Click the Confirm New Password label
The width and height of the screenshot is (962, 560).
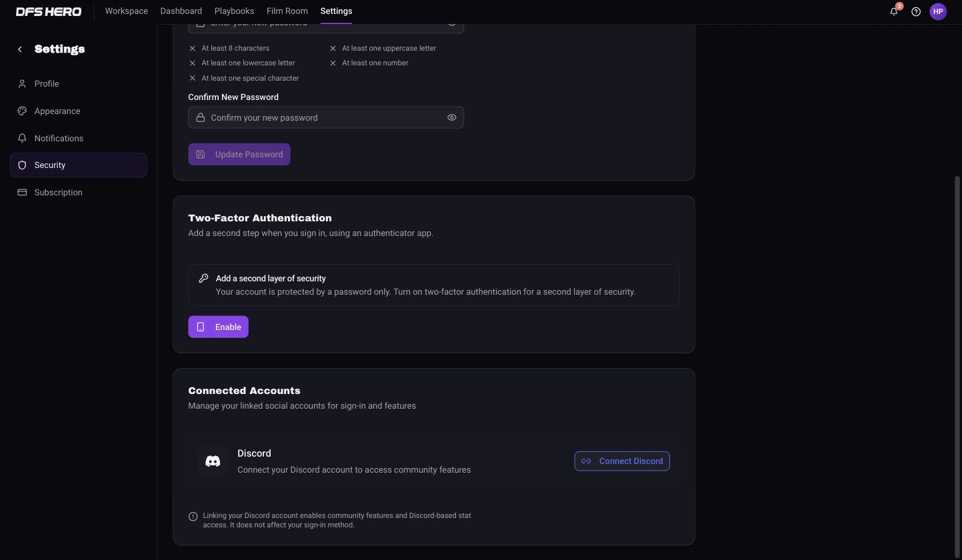[233, 97]
